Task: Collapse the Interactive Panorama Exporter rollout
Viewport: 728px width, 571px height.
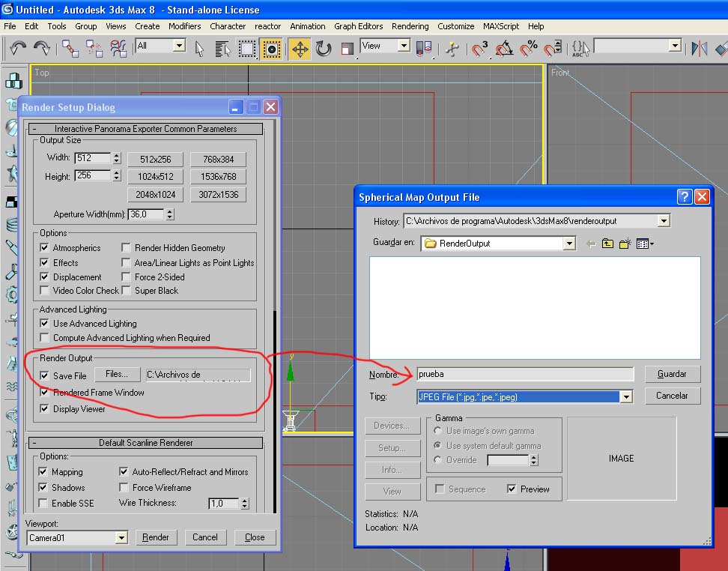Action: 146,129
